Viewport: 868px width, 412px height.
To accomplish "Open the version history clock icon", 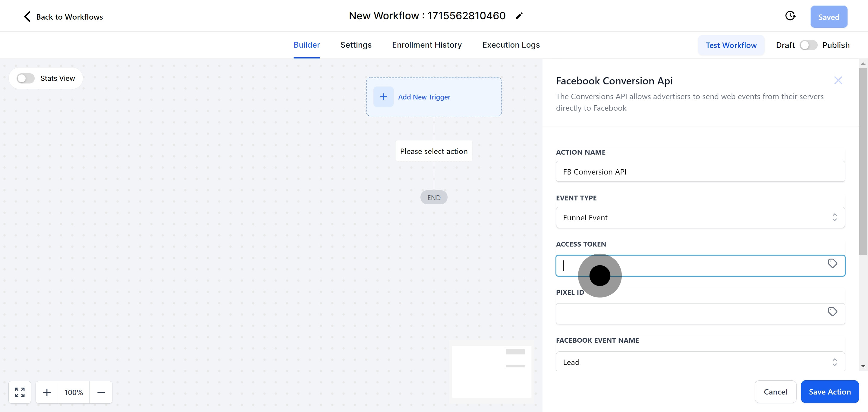I will point(790,16).
